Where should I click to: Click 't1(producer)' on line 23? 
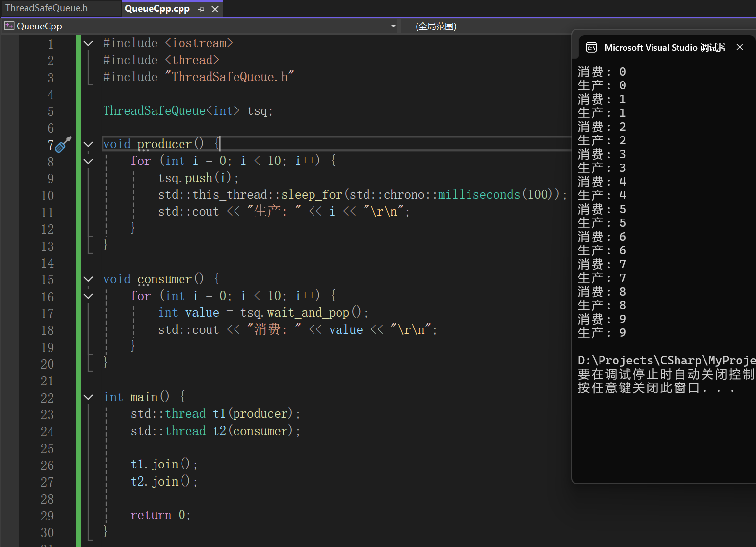[253, 414]
